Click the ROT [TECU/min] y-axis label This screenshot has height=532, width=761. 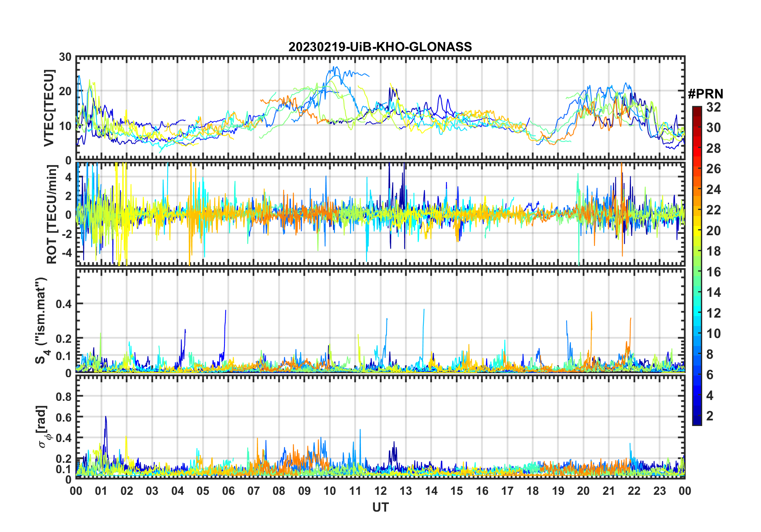[52, 214]
